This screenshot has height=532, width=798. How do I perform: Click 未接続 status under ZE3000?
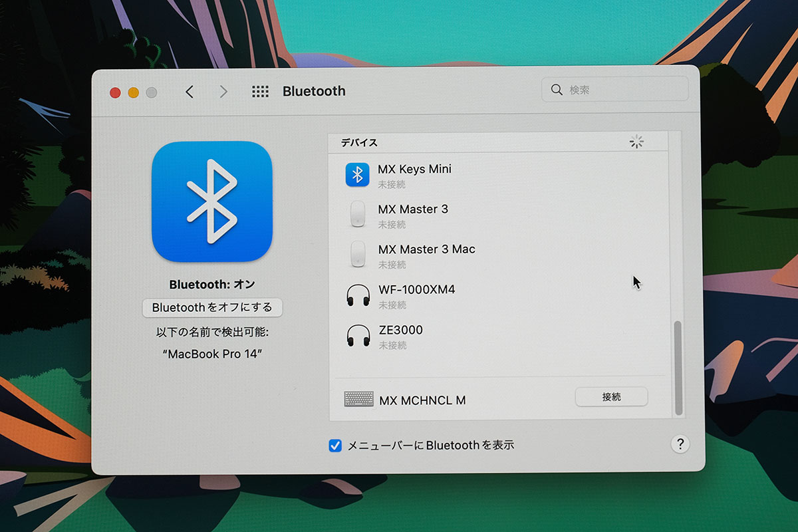pos(392,346)
